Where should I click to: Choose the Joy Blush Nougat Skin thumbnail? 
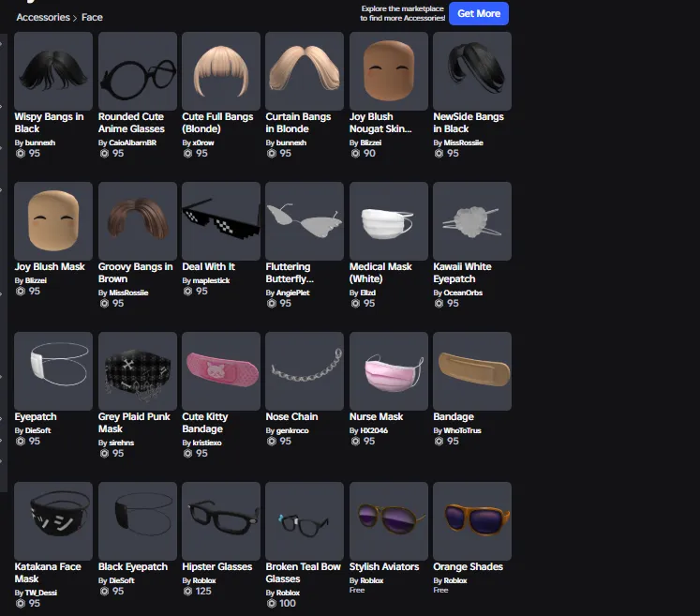389,71
